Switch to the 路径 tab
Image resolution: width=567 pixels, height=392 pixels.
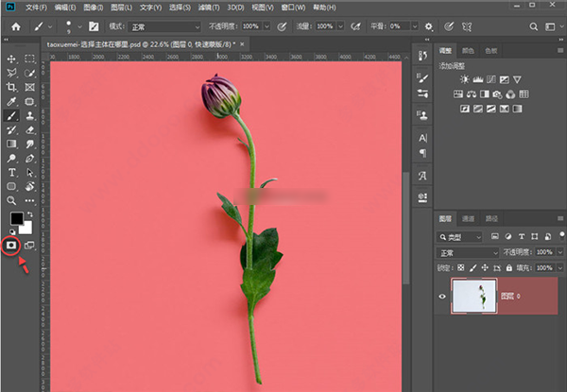(x=491, y=218)
